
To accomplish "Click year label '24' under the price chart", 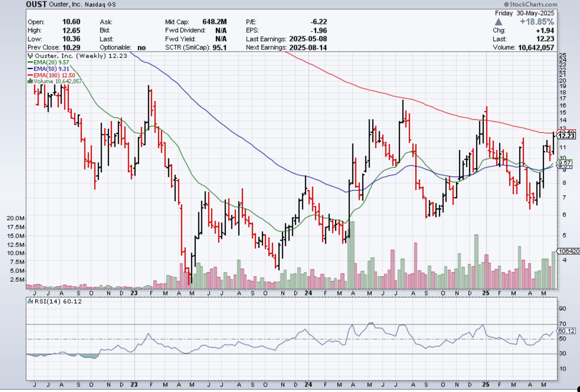I will (x=308, y=293).
